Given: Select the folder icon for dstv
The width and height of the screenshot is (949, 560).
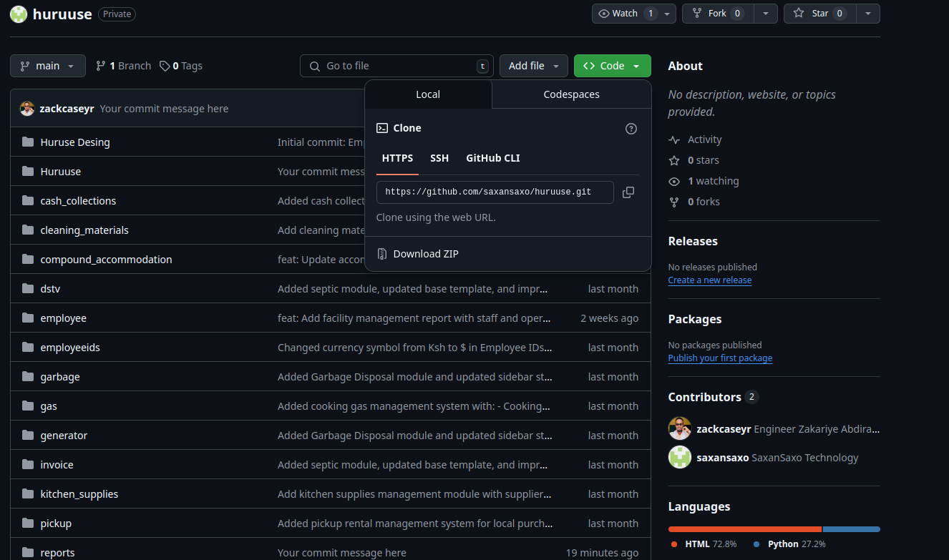Looking at the screenshot, I should tap(28, 289).
